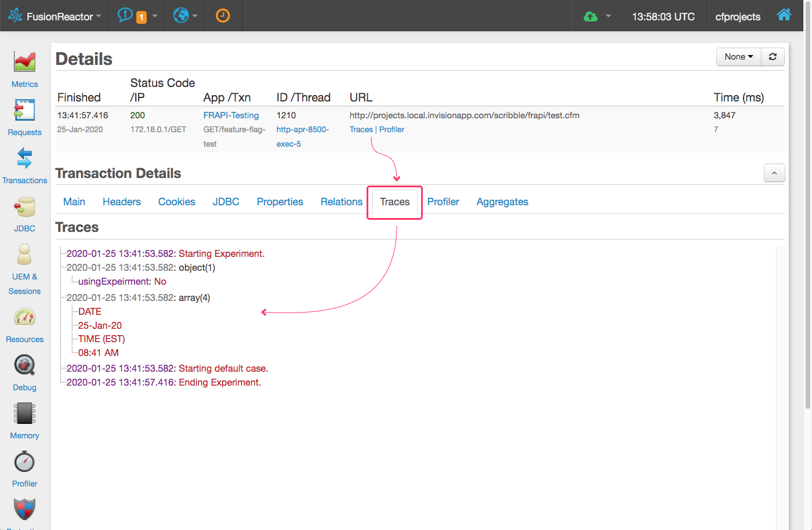The width and height of the screenshot is (812, 530).
Task: Switch to the Aggregates tab
Action: 502,202
